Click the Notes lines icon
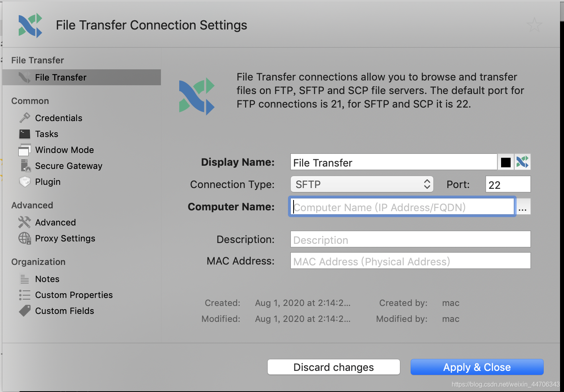This screenshot has width=564, height=392. 25,279
